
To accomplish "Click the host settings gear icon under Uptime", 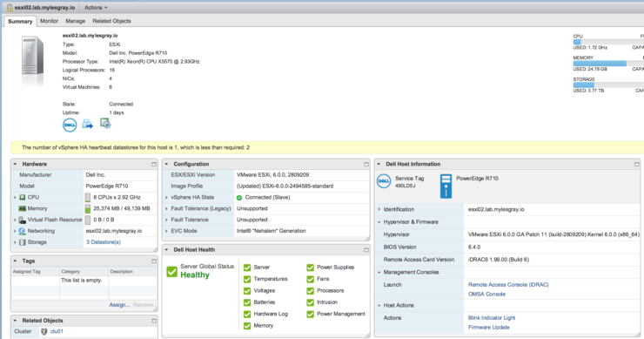I will coord(105,124).
